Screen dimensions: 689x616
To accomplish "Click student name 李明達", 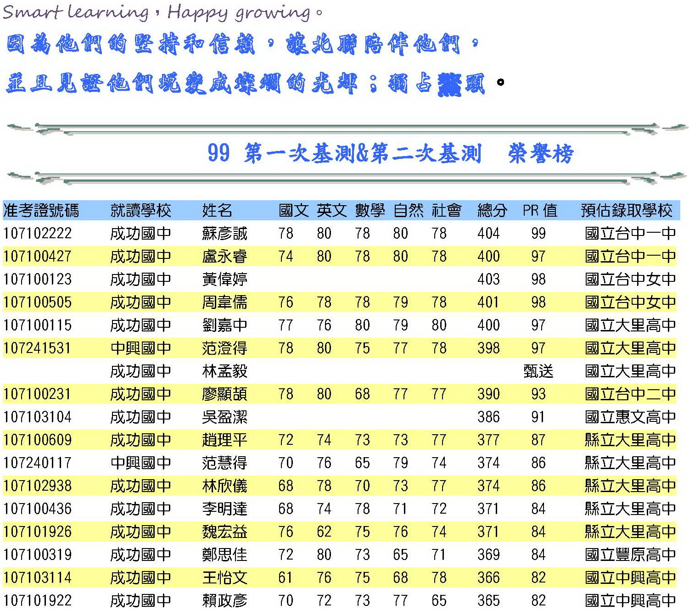I will [x=224, y=509].
